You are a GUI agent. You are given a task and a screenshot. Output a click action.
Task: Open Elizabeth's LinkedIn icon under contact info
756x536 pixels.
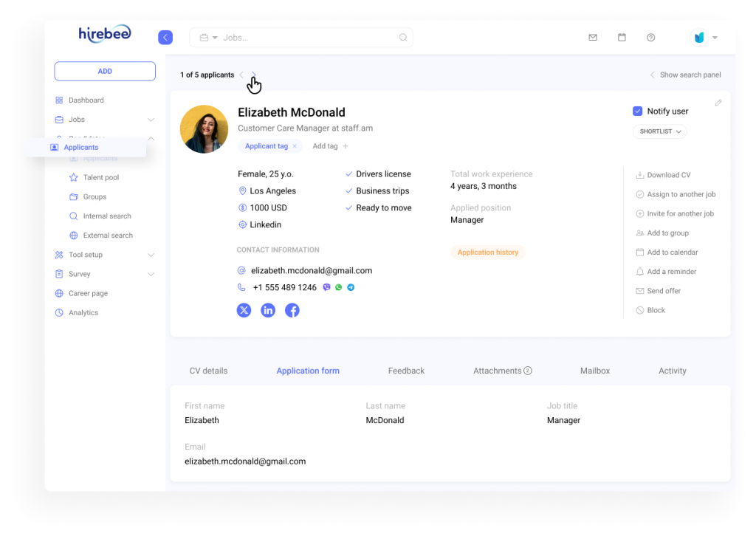pyautogui.click(x=268, y=310)
